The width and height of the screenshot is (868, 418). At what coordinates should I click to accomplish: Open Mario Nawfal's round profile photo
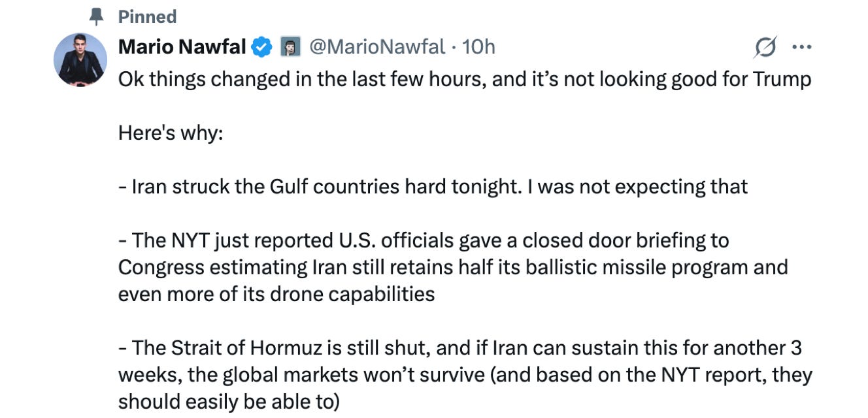click(80, 59)
